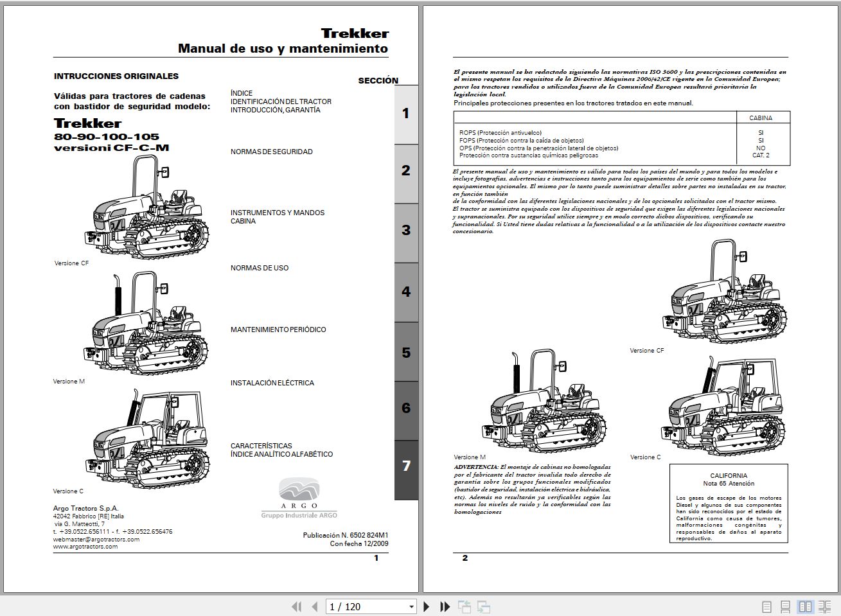Click the Versione M tractor image on page 1
The image size is (841, 616).
tap(146, 323)
